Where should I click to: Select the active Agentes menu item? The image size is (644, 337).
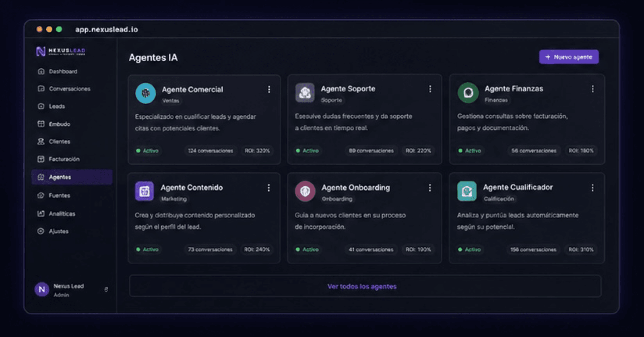72,177
